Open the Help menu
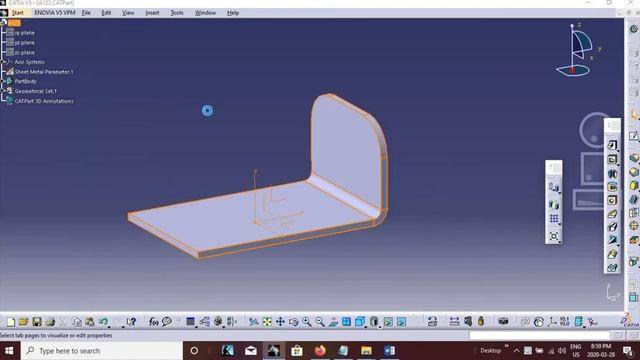Screen dimensions: 640x360 [233, 13]
